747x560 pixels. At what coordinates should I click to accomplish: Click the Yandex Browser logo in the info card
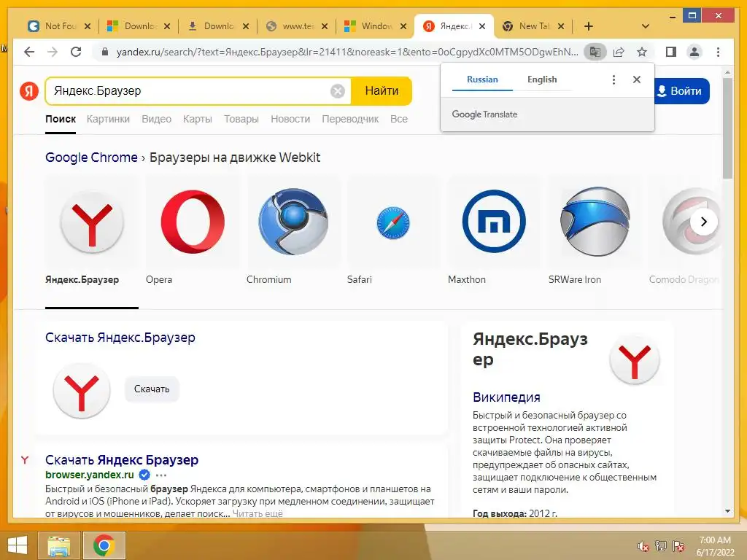pos(635,360)
